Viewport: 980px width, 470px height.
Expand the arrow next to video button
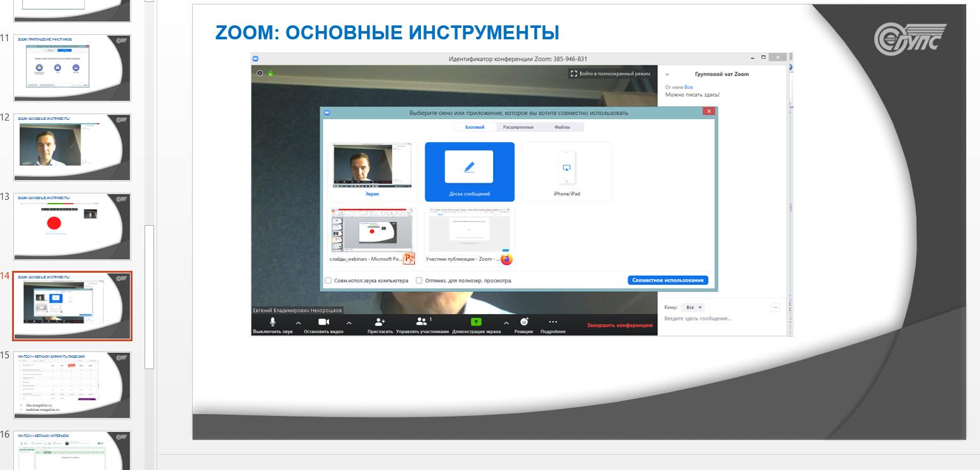coord(349,323)
